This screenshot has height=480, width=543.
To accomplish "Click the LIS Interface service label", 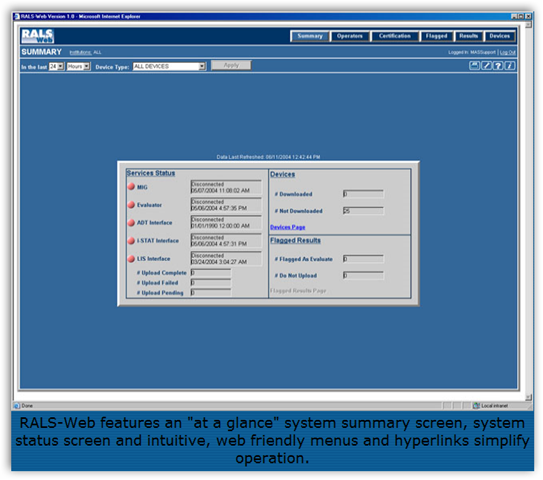I will coord(153,259).
